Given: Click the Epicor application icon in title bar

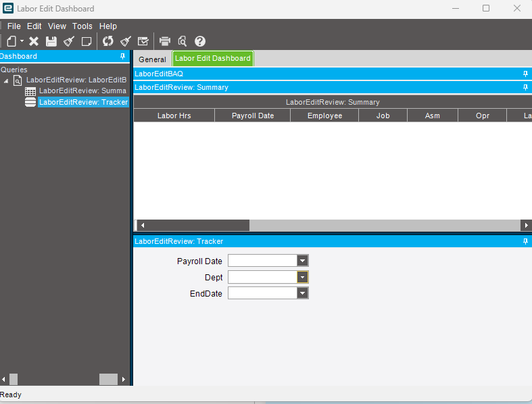Looking at the screenshot, I should 8,8.
